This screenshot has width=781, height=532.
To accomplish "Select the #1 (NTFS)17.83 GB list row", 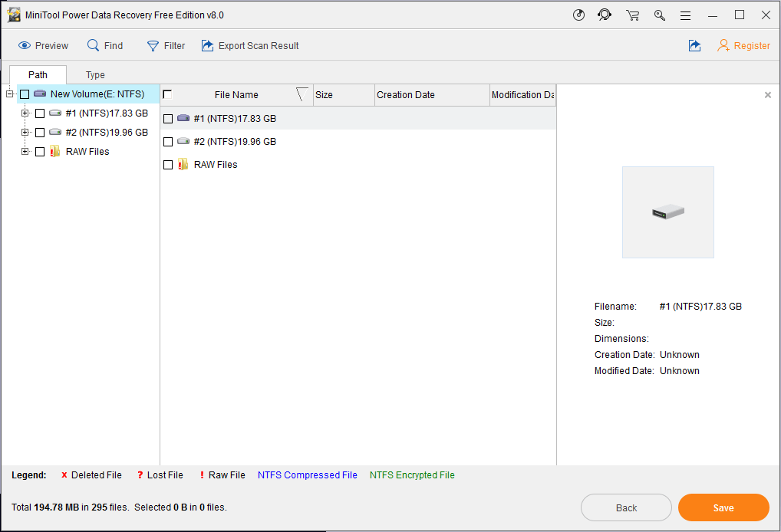I will 358,119.
